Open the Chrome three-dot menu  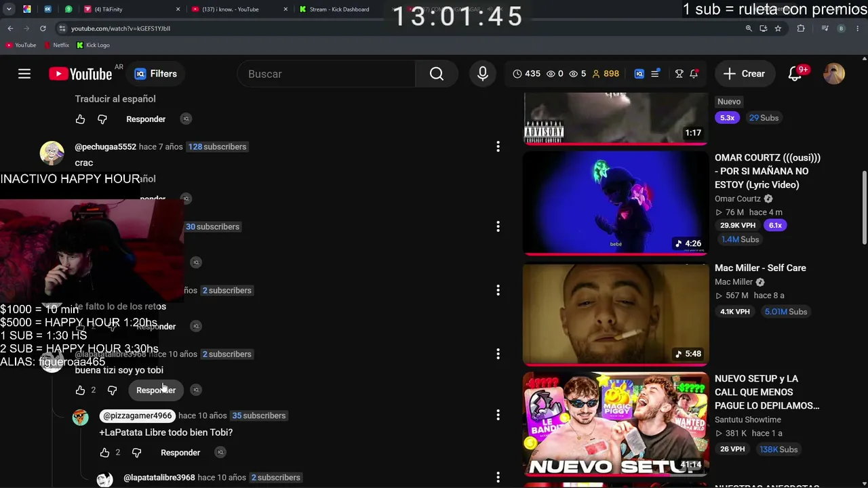tap(858, 28)
